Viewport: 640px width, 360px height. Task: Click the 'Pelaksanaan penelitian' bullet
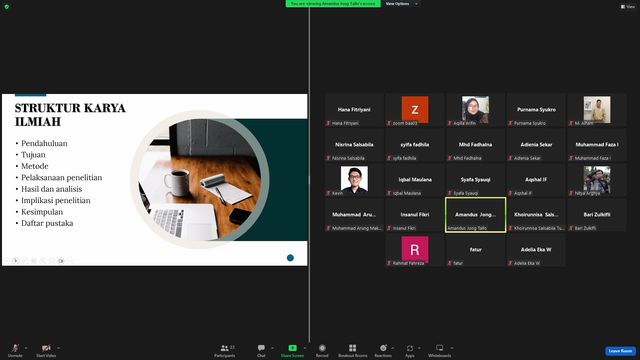(62, 178)
